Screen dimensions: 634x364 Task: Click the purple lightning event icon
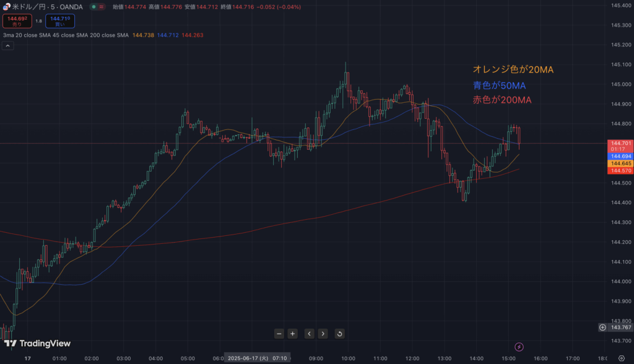(519, 347)
